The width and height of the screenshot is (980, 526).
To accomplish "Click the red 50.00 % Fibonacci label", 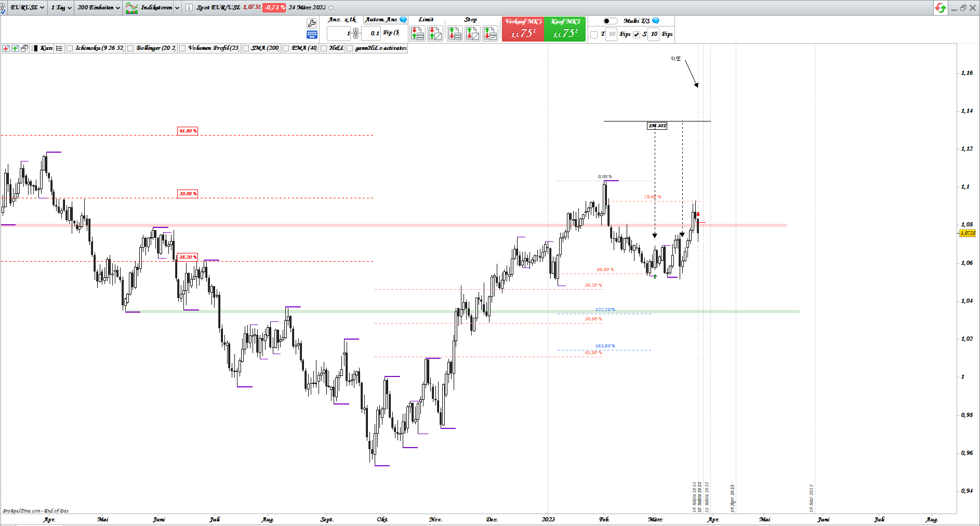I will coord(188,194).
